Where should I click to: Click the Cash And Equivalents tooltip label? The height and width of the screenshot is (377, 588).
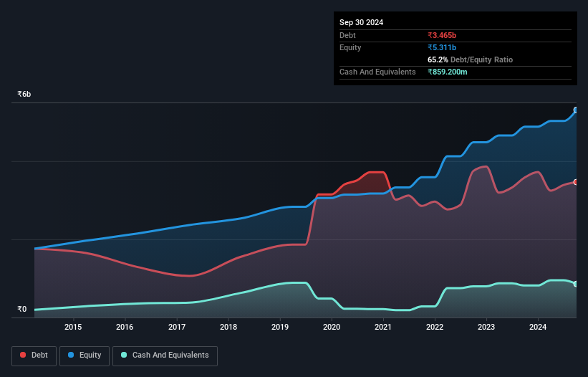377,72
